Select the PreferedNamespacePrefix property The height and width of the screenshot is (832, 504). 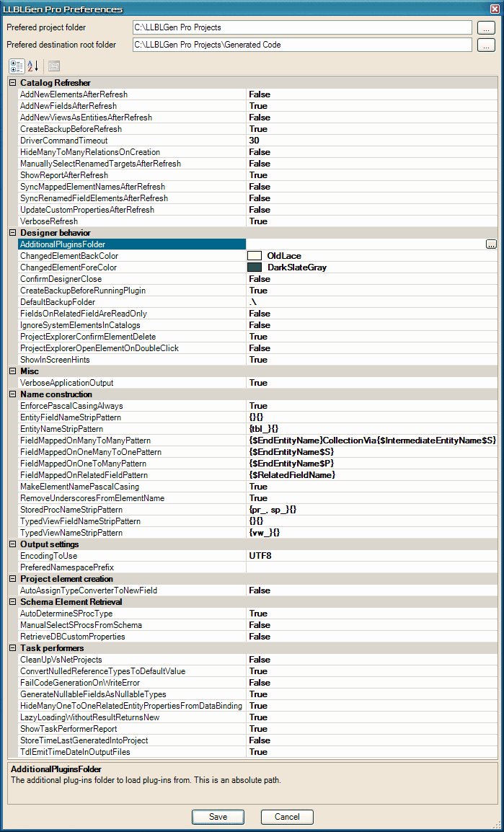coord(67,567)
